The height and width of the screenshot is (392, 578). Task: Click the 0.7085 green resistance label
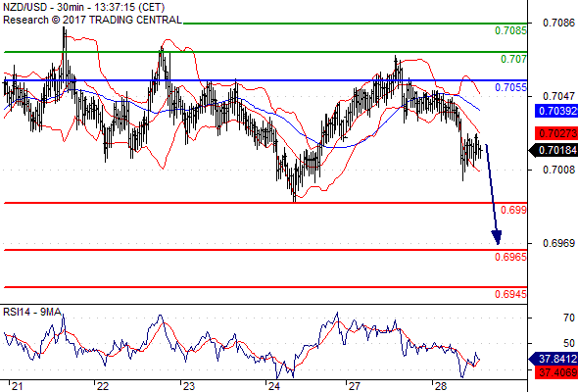(x=510, y=30)
